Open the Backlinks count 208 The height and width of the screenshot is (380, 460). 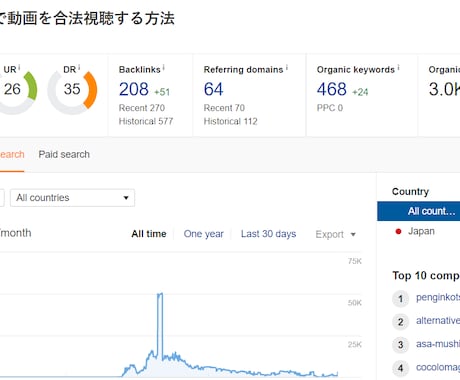[134, 89]
